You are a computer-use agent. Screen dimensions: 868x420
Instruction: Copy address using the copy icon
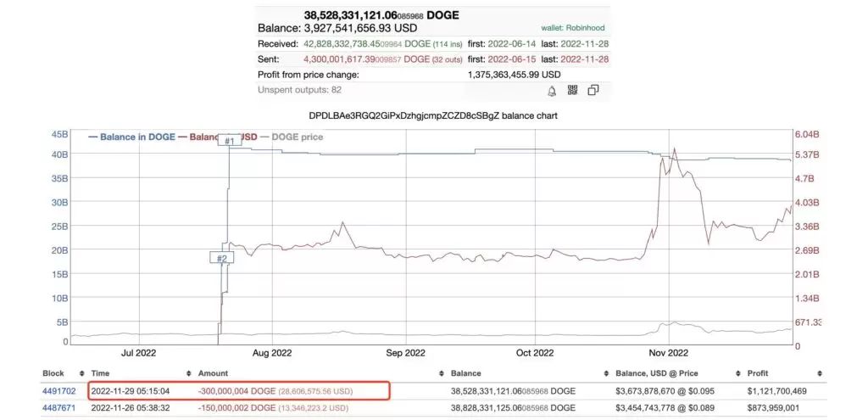[593, 90]
